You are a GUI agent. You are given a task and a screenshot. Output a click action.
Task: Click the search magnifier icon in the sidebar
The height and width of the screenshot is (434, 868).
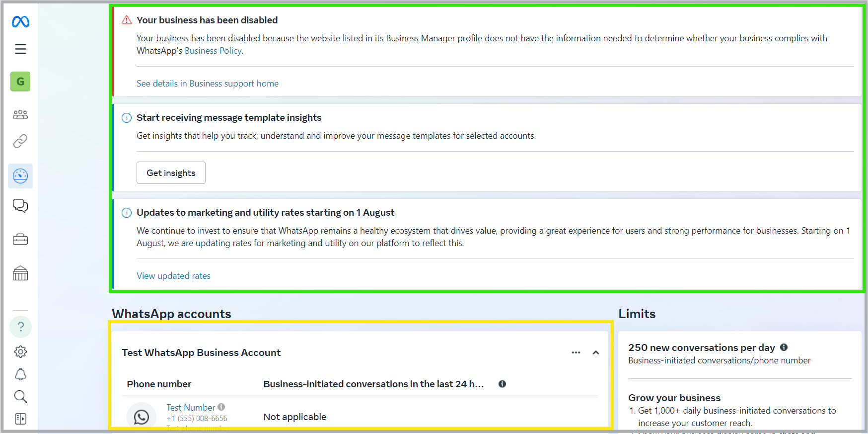[20, 397]
